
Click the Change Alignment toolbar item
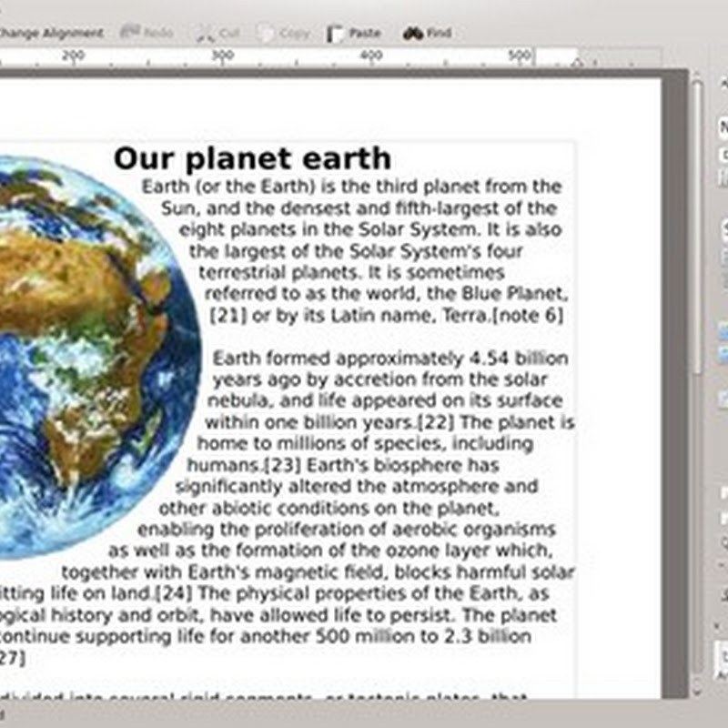[51, 34]
